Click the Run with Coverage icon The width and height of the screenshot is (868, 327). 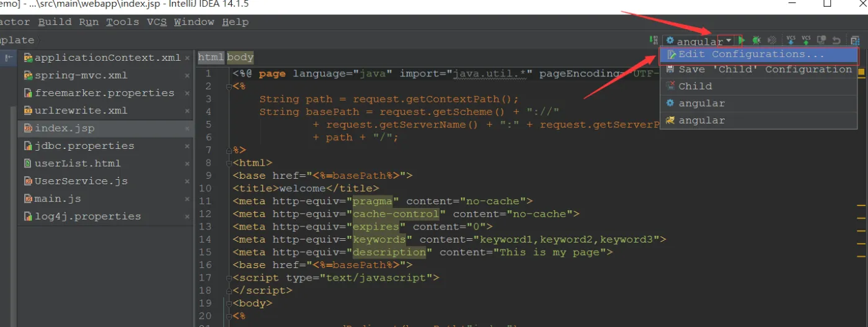coord(772,40)
